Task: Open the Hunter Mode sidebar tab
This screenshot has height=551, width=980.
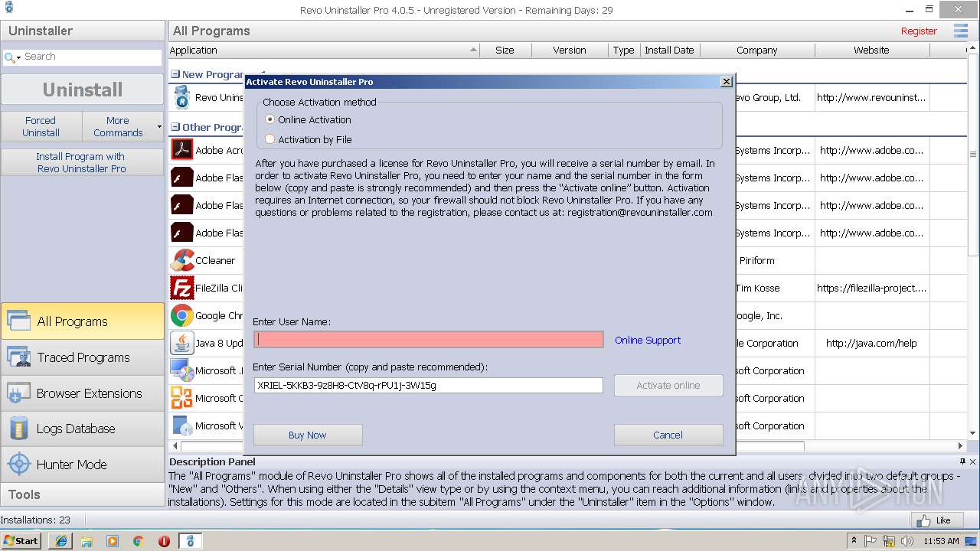Action: point(83,465)
